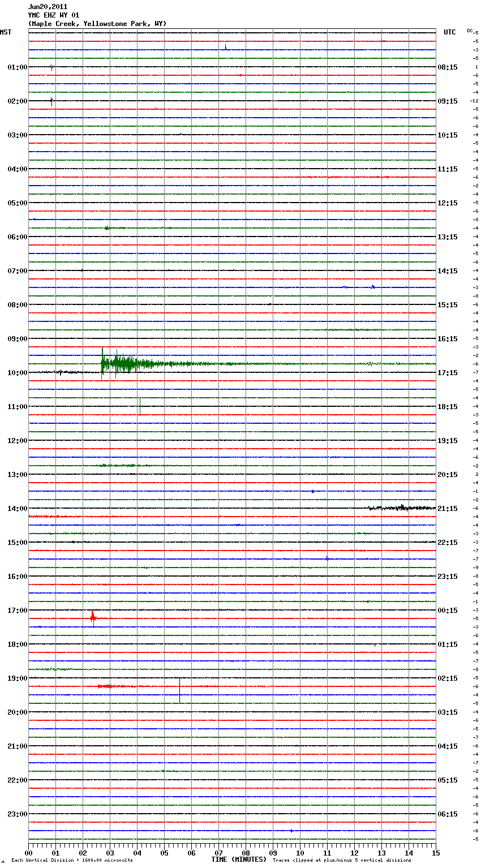Select the 21:00 MST time label
This screenshot has height=868, width=481.
point(18,746)
